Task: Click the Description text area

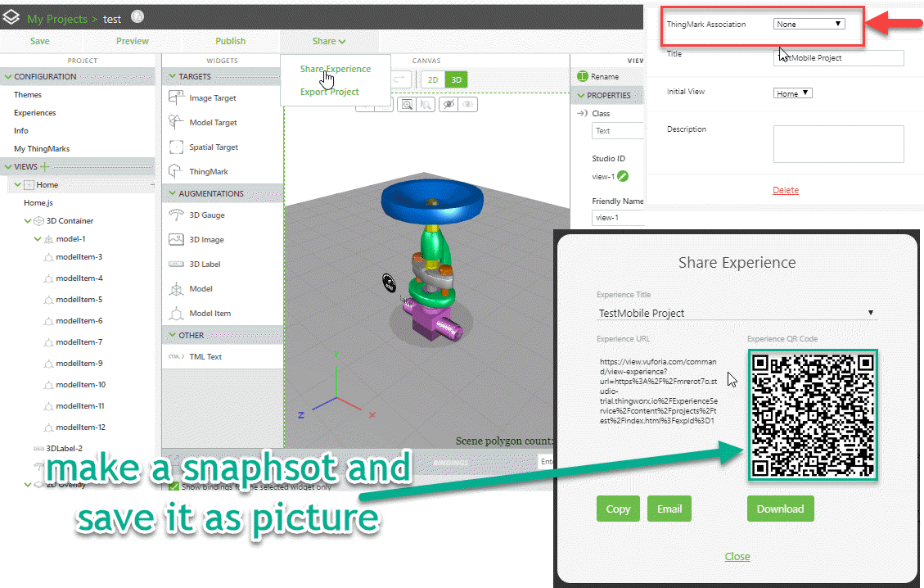Action: click(839, 144)
